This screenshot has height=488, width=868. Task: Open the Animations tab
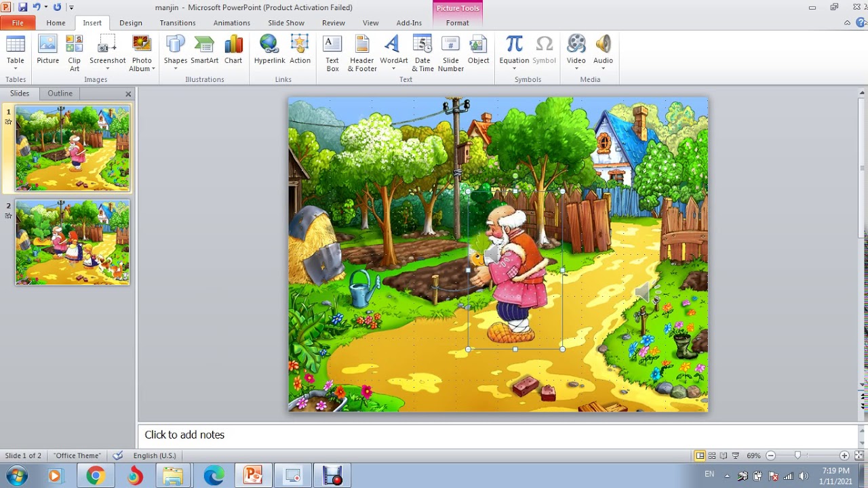click(x=232, y=23)
